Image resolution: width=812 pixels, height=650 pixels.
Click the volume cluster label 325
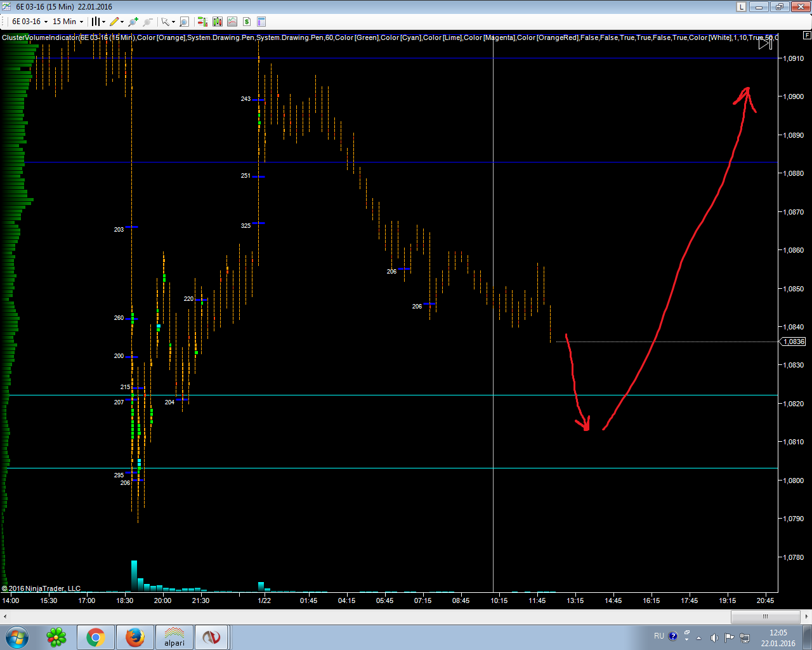(x=246, y=226)
